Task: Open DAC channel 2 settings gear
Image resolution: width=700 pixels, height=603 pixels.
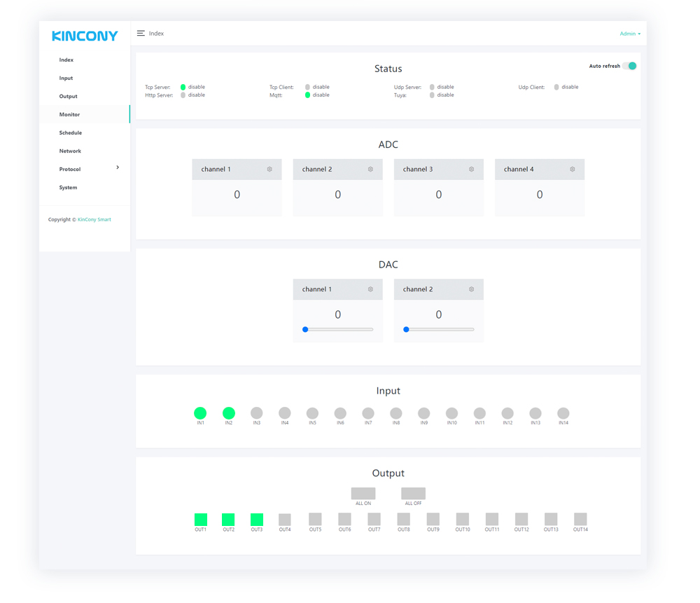Action: point(471,289)
